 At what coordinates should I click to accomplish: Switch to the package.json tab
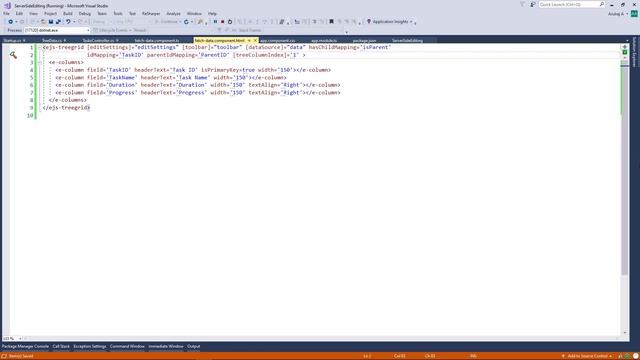tap(364, 40)
